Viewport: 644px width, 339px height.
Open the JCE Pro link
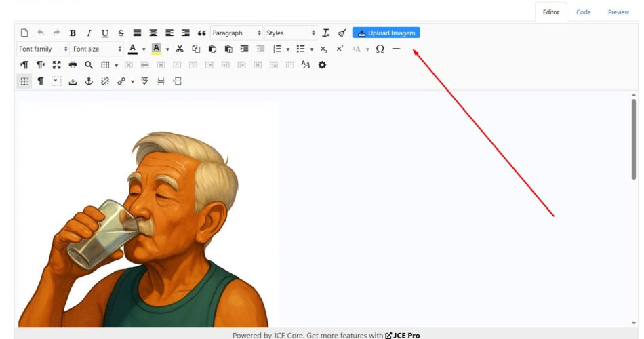(x=403, y=335)
